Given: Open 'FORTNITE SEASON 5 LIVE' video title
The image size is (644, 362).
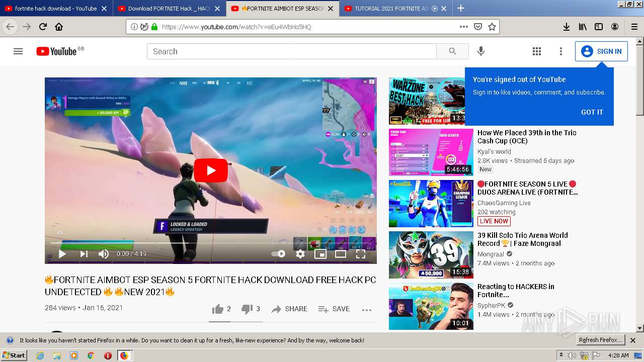Looking at the screenshot, I should click(527, 188).
